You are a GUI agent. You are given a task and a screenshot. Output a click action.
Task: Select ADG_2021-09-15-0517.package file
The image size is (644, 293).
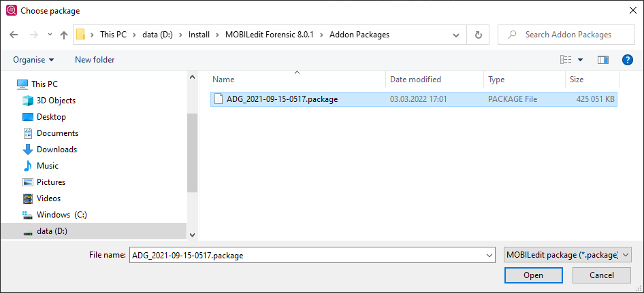(x=282, y=99)
